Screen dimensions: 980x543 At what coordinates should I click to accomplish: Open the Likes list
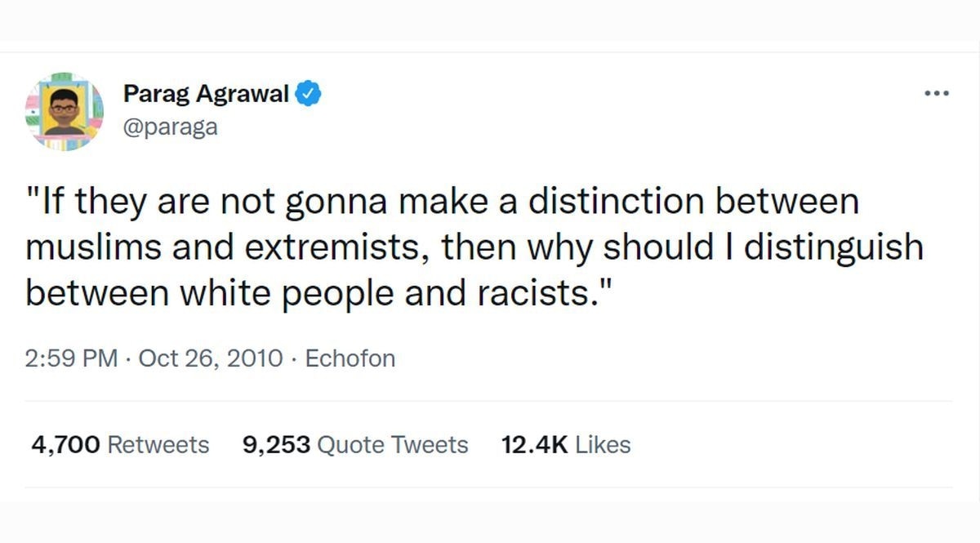click(x=603, y=445)
